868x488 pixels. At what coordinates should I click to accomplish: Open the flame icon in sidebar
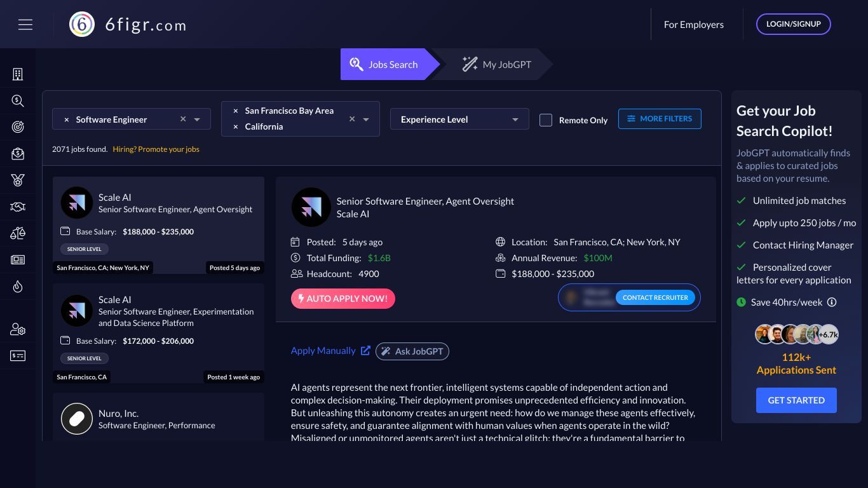coord(18,287)
